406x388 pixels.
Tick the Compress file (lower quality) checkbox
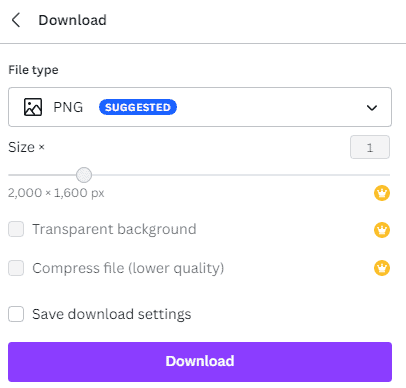[x=16, y=268]
